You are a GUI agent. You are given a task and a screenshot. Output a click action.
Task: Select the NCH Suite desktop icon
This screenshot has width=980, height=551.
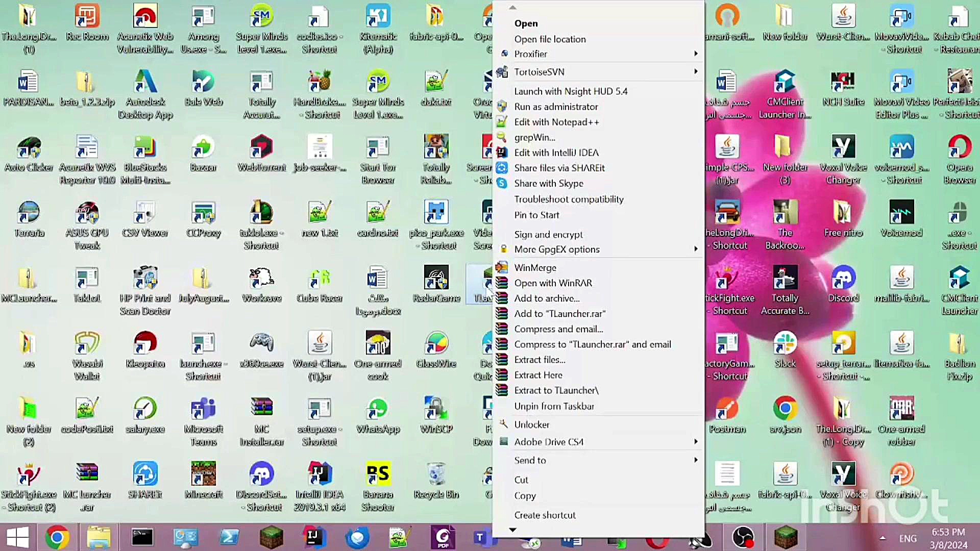(x=843, y=88)
